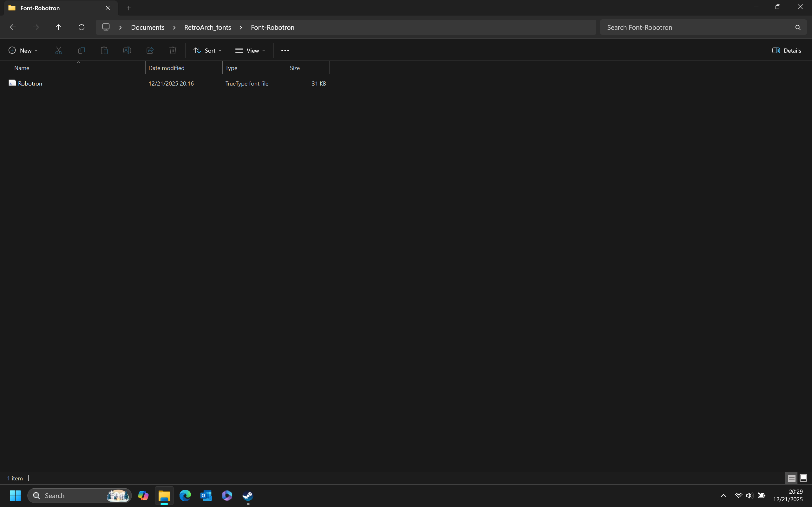Click the Delete trash icon
The height and width of the screenshot is (507, 812).
173,50
